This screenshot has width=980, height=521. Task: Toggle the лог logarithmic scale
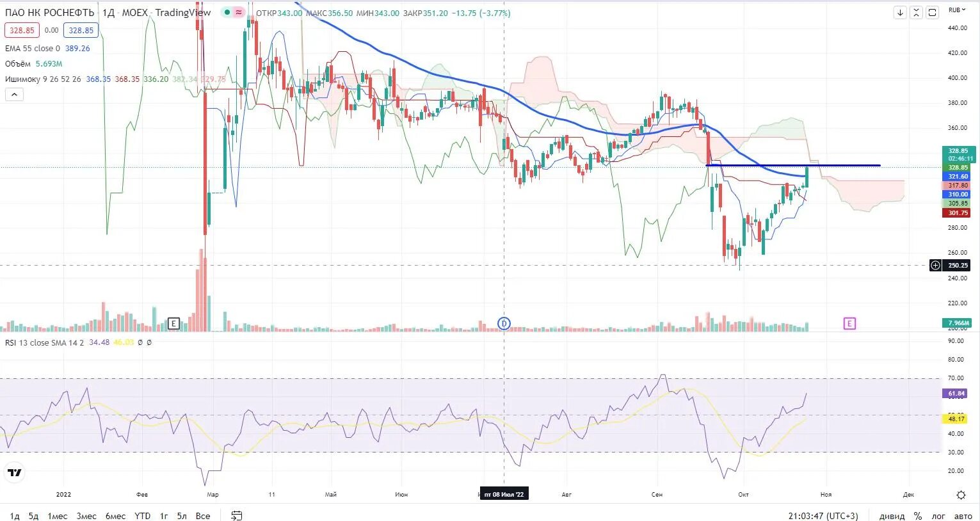(x=938, y=516)
